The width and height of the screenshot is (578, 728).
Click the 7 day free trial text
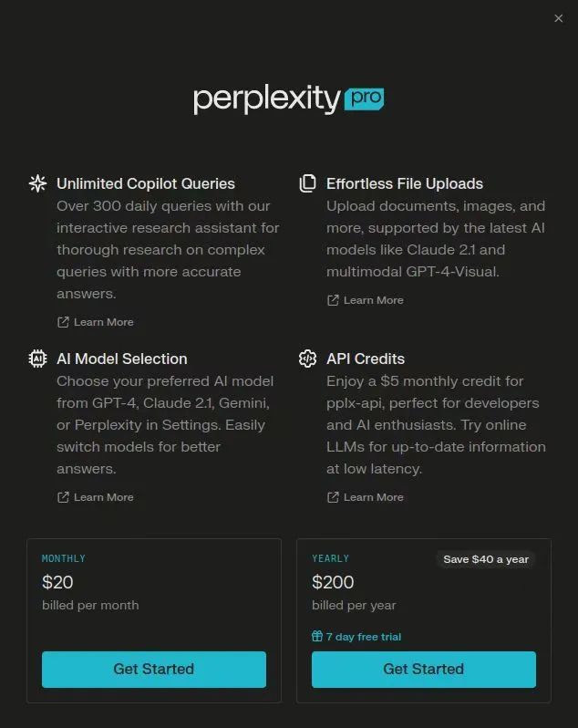(363, 637)
